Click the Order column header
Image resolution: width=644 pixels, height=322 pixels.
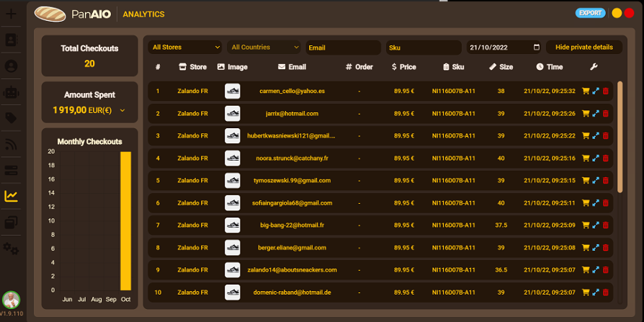click(359, 67)
